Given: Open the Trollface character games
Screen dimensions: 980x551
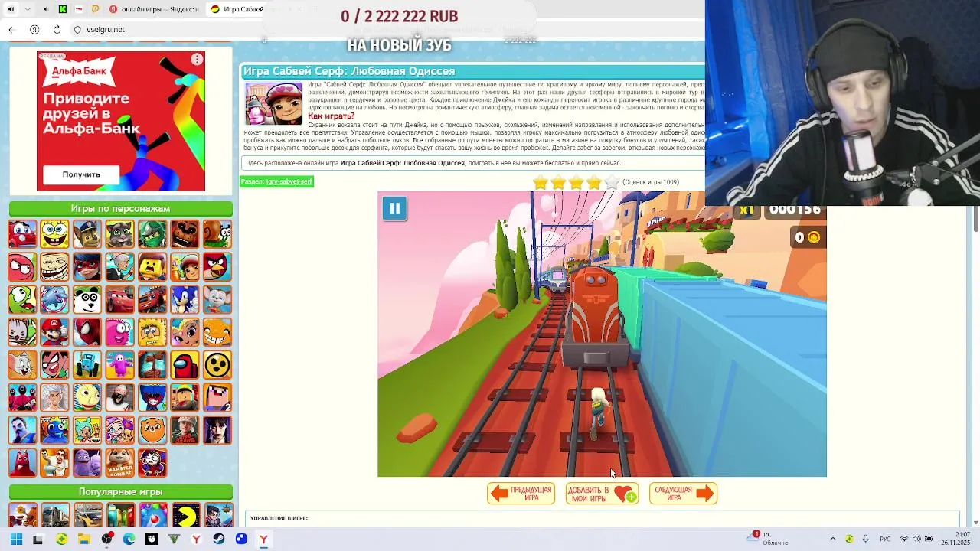Looking at the screenshot, I should pos(54,267).
